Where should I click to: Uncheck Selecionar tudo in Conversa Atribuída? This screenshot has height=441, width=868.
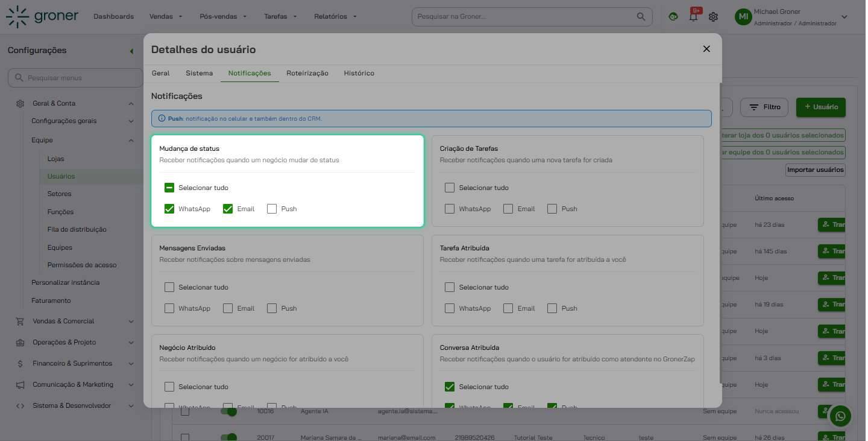(450, 387)
